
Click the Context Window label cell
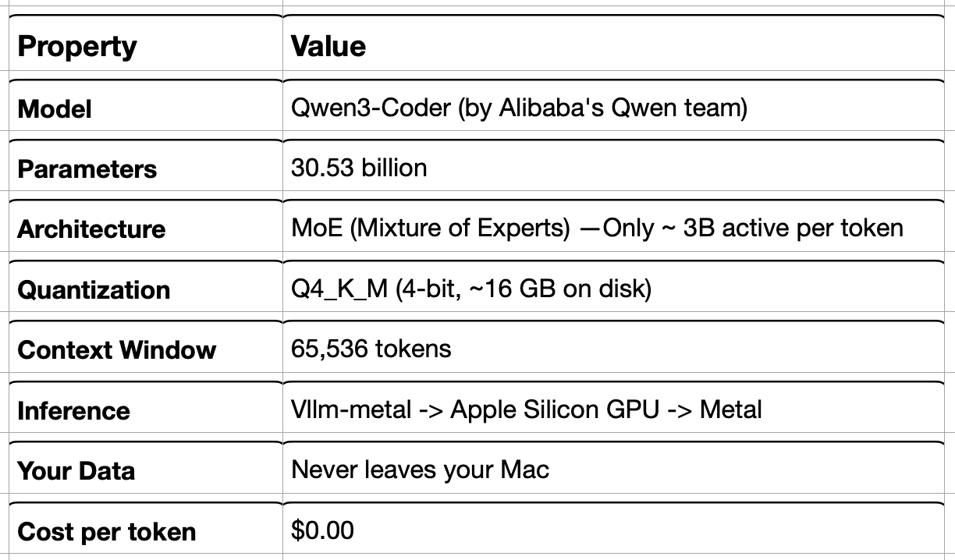(x=146, y=349)
